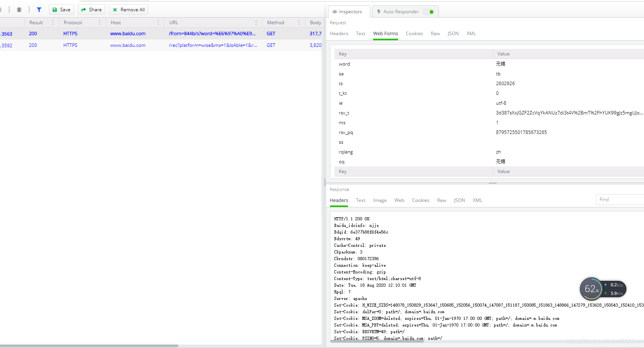This screenshot has height=348, width=644.
Task: Click URL /rec?platform=wise... of session 3592
Action: (x=213, y=45)
